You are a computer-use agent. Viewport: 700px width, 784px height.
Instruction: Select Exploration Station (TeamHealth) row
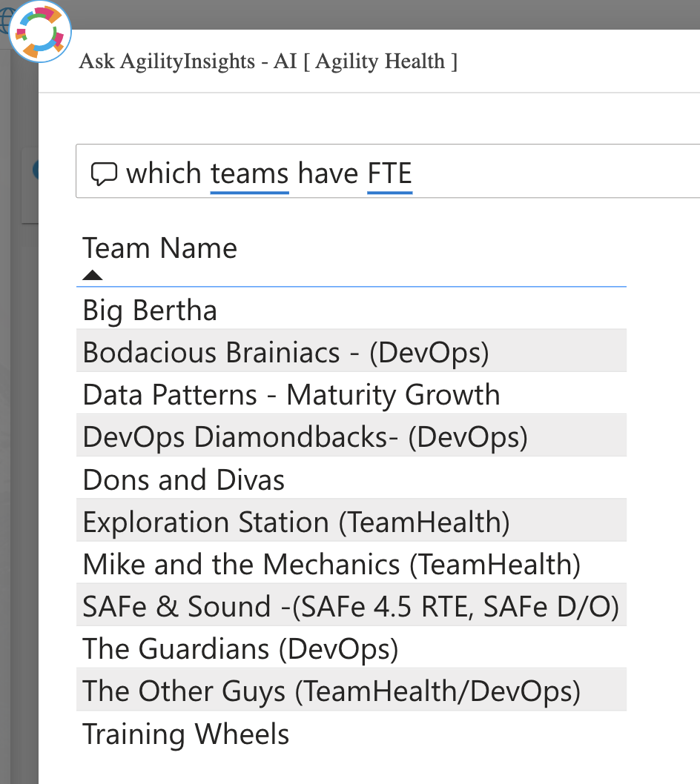[351, 520]
